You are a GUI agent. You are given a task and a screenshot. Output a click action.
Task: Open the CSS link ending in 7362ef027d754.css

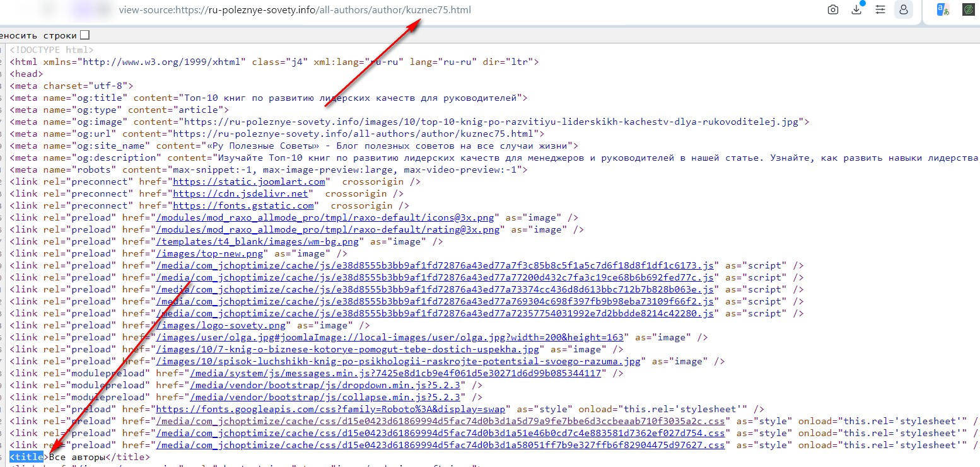point(440,433)
